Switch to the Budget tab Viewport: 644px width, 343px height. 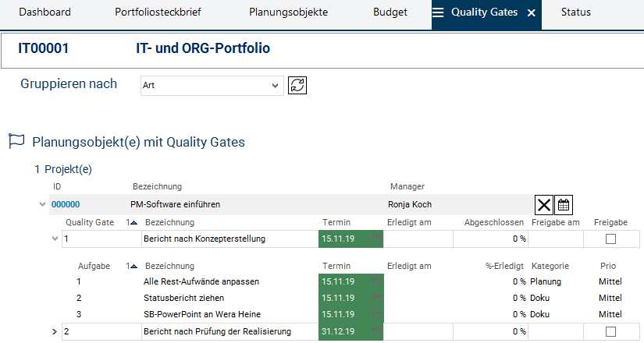pyautogui.click(x=390, y=12)
